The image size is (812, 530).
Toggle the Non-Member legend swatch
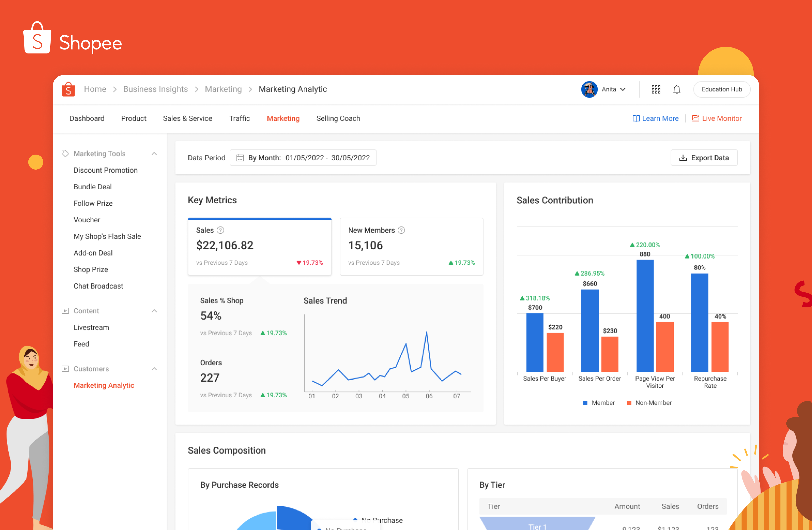click(x=629, y=403)
